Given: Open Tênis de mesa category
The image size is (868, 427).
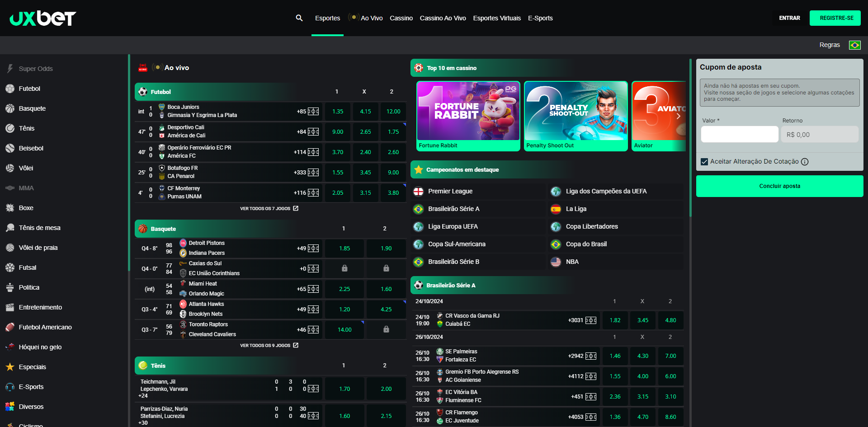Looking at the screenshot, I should coord(39,228).
